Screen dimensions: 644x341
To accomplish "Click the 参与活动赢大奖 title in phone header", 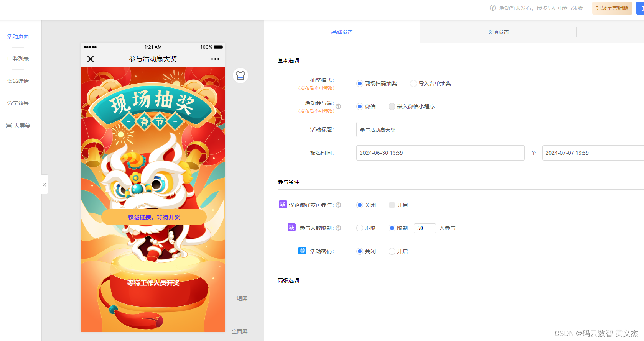I will tap(153, 59).
